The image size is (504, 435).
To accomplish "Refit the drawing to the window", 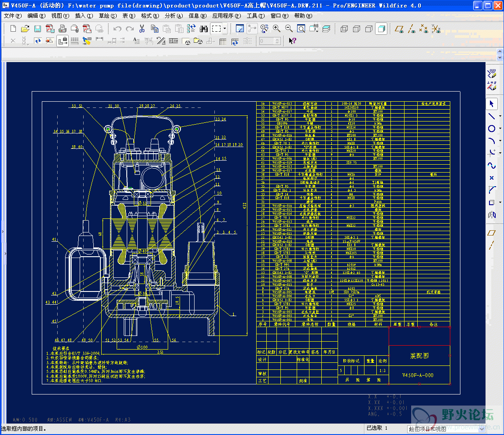I will pyautogui.click(x=301, y=29).
